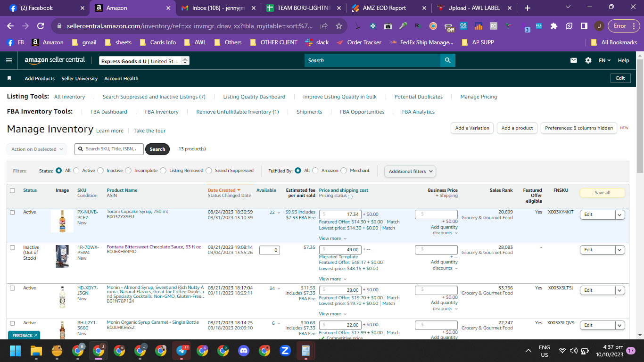Open the Action on 0 selected dropdown
The image size is (644, 362).
[37, 149]
